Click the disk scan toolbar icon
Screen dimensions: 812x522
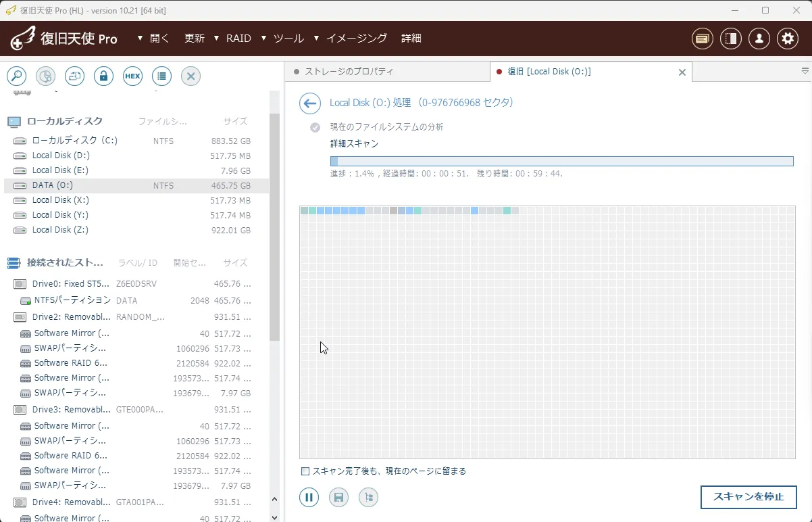[x=45, y=76]
